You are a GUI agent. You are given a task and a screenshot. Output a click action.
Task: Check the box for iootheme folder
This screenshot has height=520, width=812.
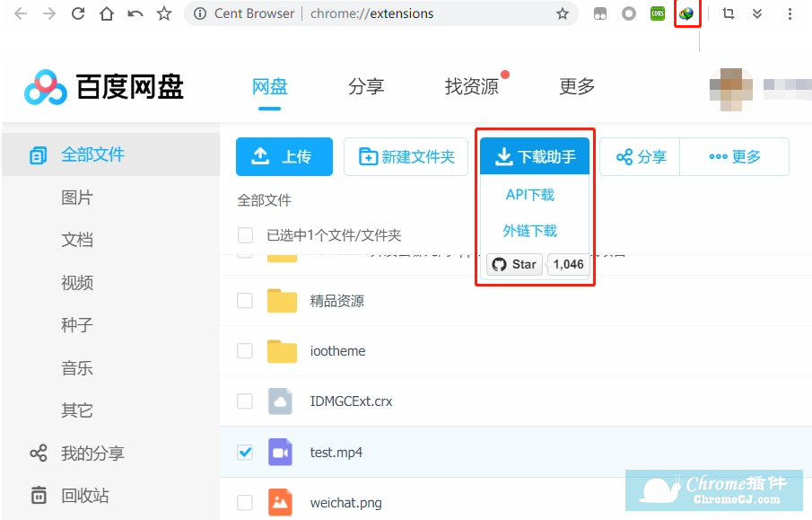(x=245, y=351)
